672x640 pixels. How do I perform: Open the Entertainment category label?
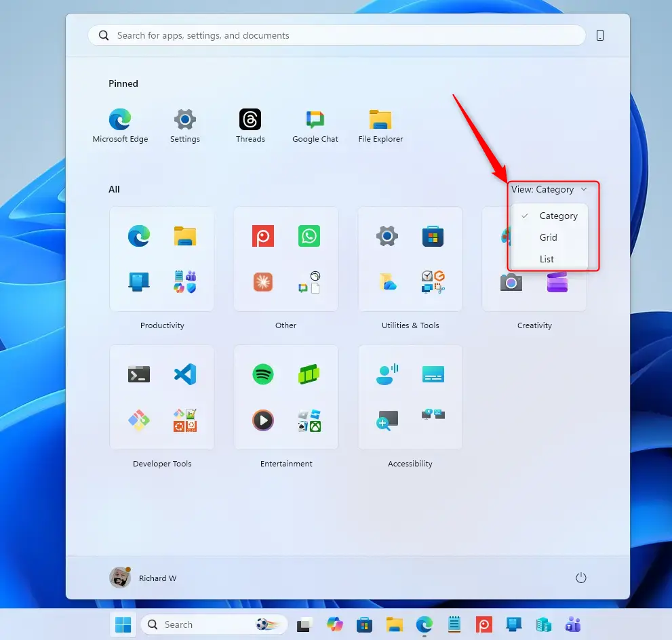point(286,464)
